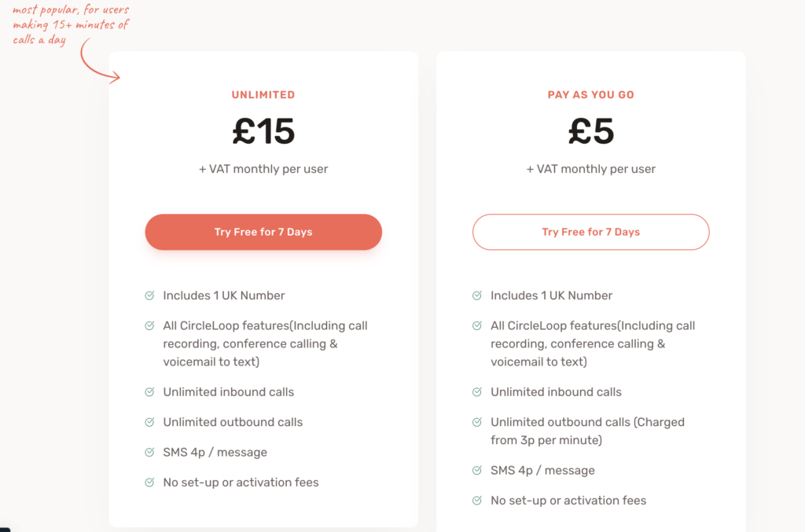Select the PAY AS YOU GO plan heading
The width and height of the screenshot is (805, 532).
(x=590, y=95)
